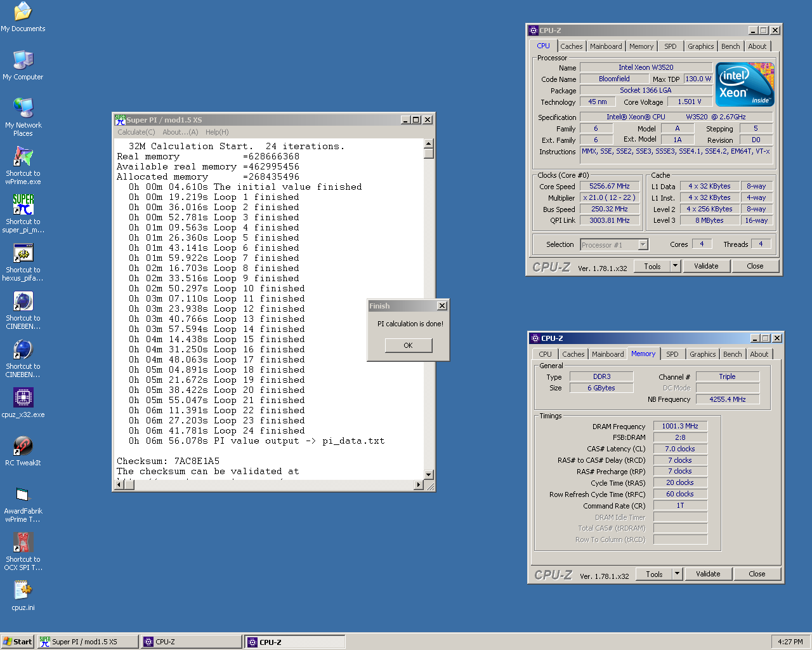Viewport: 812px width, 650px height.
Task: Click the taskbar clock showing 4:27 PM
Action: pyautogui.click(x=790, y=642)
